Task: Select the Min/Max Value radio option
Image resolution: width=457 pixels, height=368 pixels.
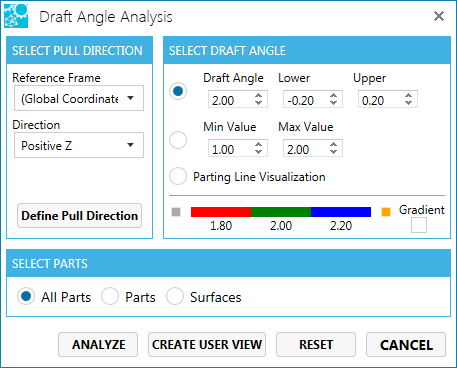Action: coord(178,140)
